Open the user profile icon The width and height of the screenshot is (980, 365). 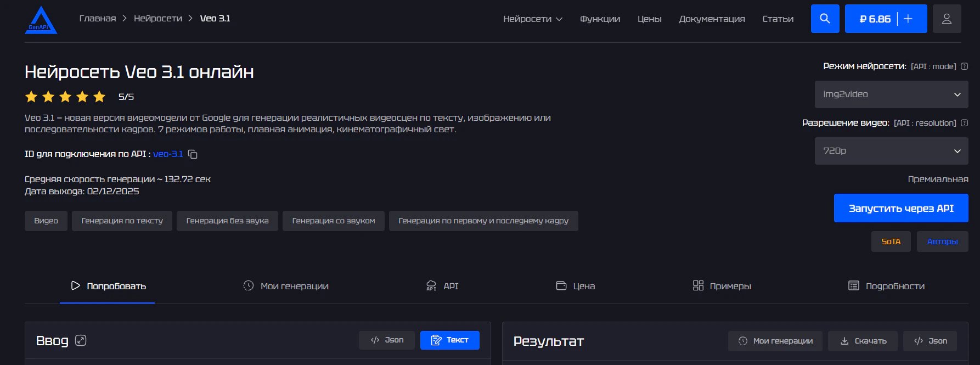[947, 19]
